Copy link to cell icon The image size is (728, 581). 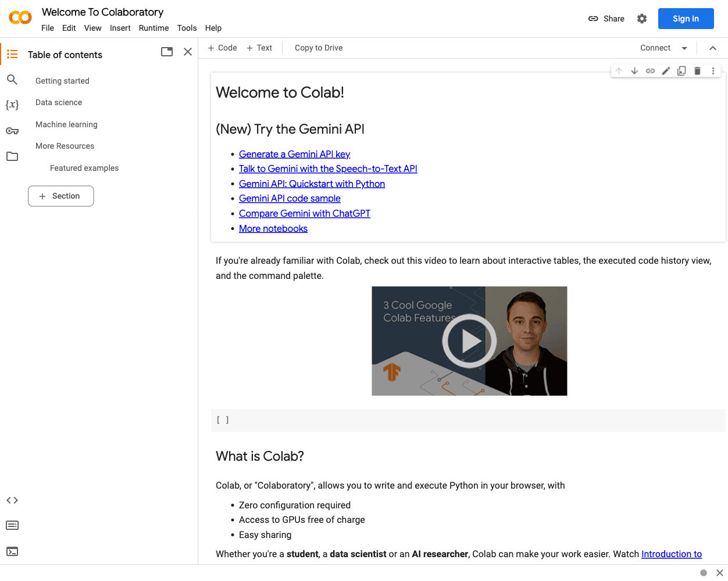(x=650, y=71)
